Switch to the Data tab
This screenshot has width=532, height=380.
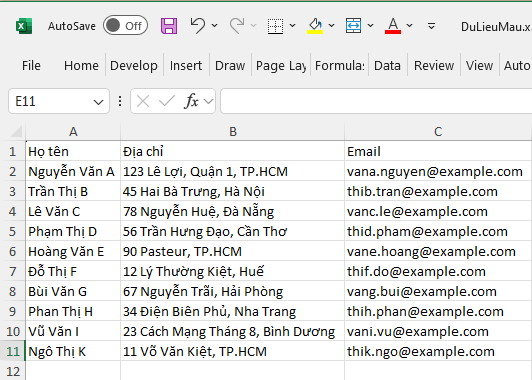click(x=387, y=65)
